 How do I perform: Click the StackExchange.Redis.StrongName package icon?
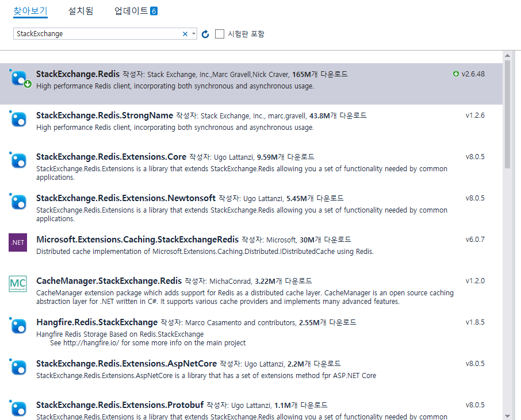tap(18, 119)
